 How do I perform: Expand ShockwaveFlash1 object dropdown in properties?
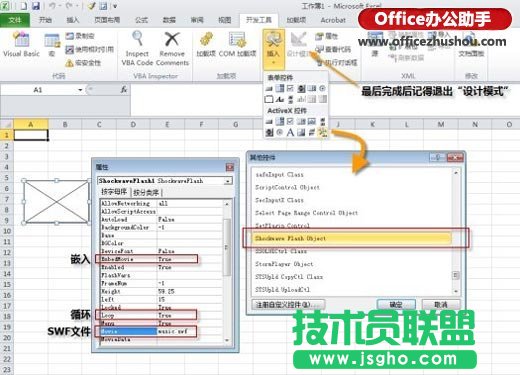tap(228, 181)
